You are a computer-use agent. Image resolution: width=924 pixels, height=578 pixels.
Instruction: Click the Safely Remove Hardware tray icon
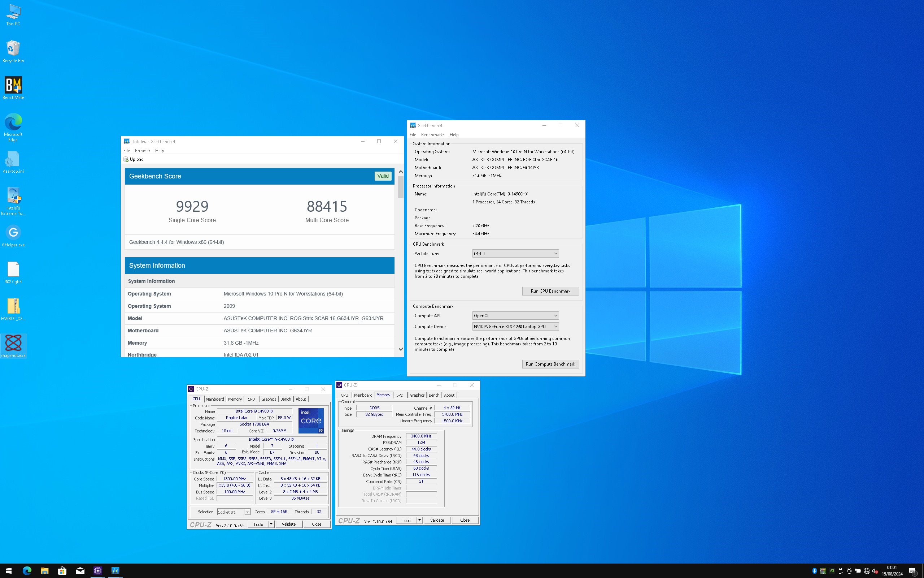point(840,571)
